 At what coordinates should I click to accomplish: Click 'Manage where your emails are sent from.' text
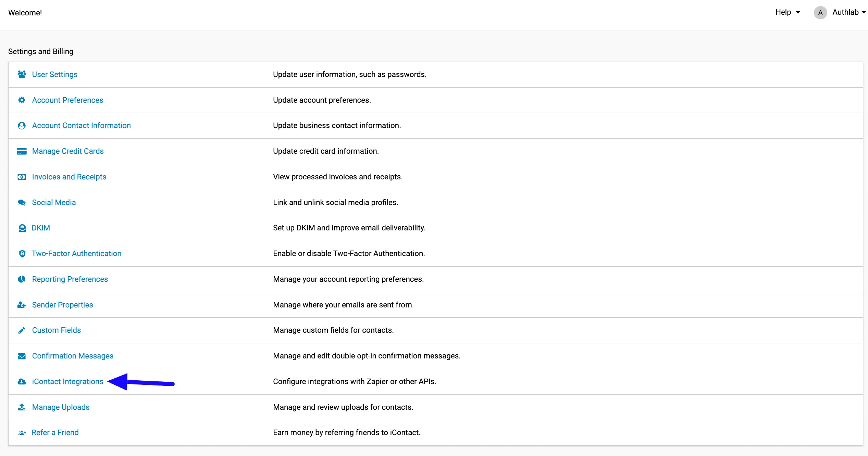343,305
